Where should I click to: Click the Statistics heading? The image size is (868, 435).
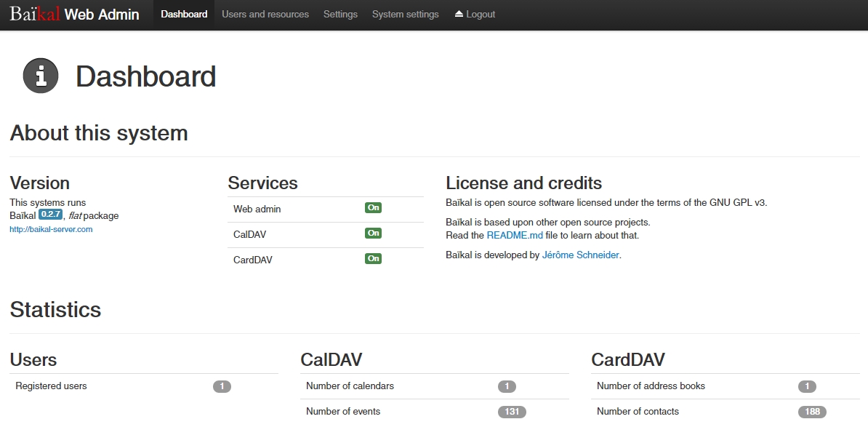[x=55, y=310]
